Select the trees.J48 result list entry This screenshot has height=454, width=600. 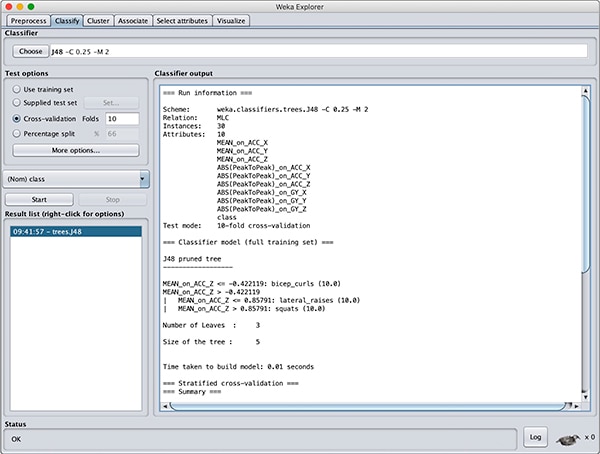point(76,231)
